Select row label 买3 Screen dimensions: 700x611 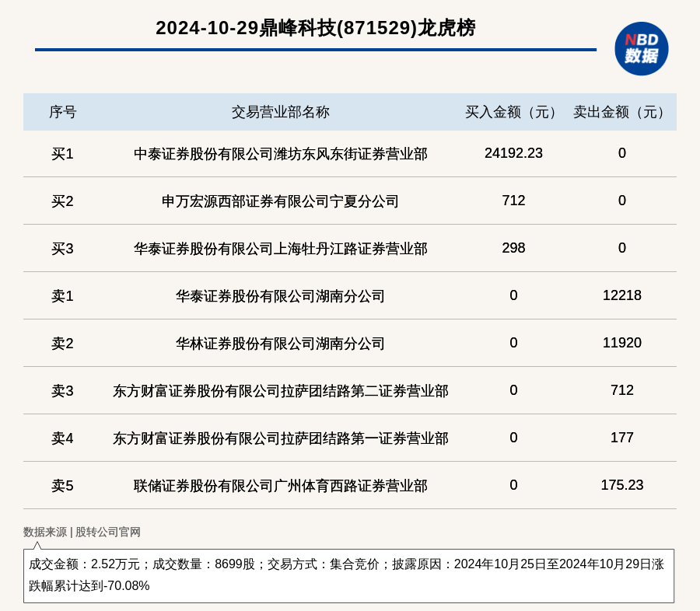62,249
